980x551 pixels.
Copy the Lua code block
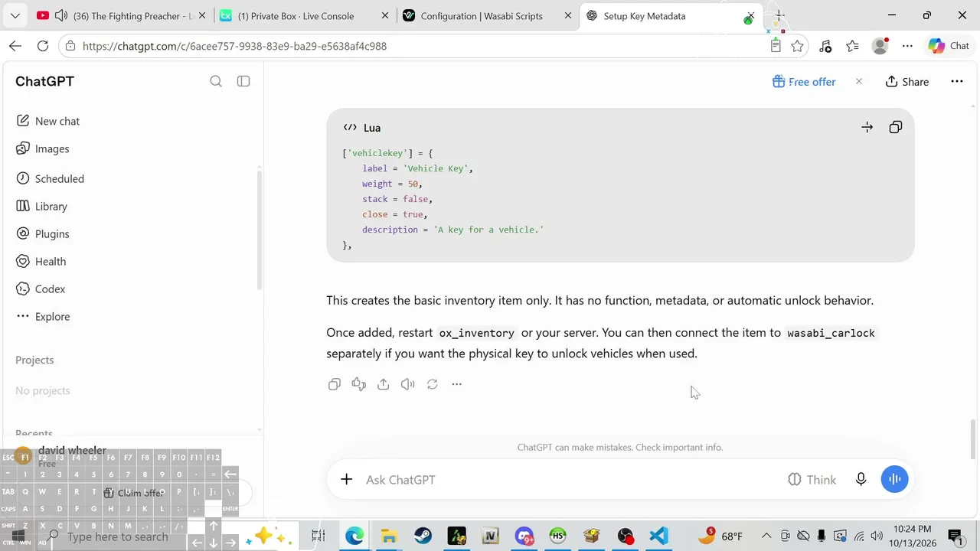coord(895,127)
